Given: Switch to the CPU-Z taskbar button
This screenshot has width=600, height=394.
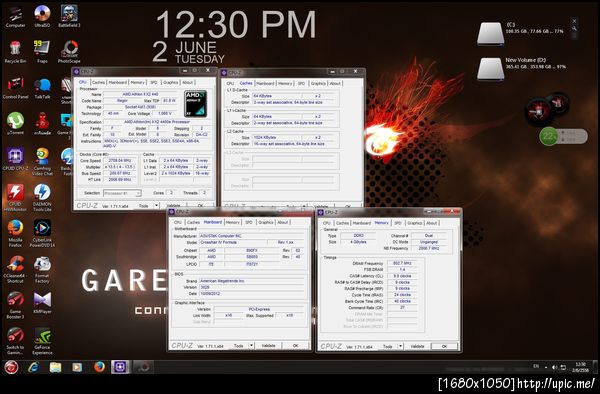Looking at the screenshot, I should point(121,367).
